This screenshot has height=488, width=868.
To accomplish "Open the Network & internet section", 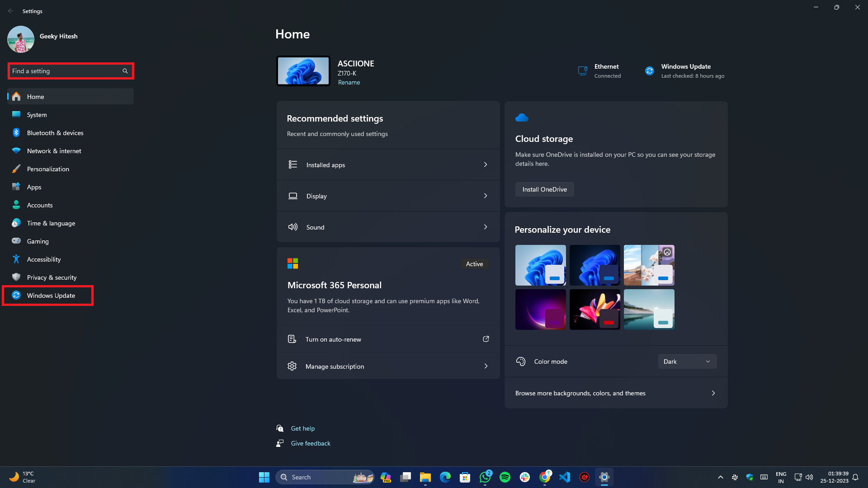I will pos(54,151).
